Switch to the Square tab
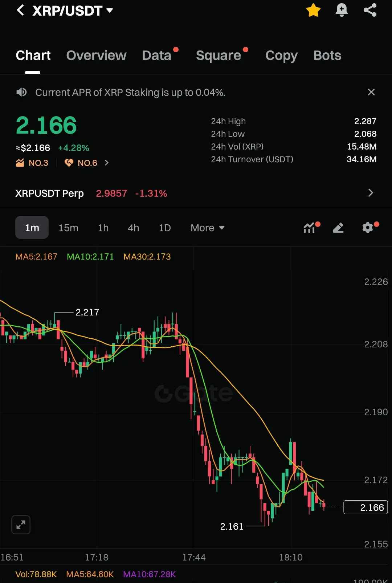 (219, 56)
